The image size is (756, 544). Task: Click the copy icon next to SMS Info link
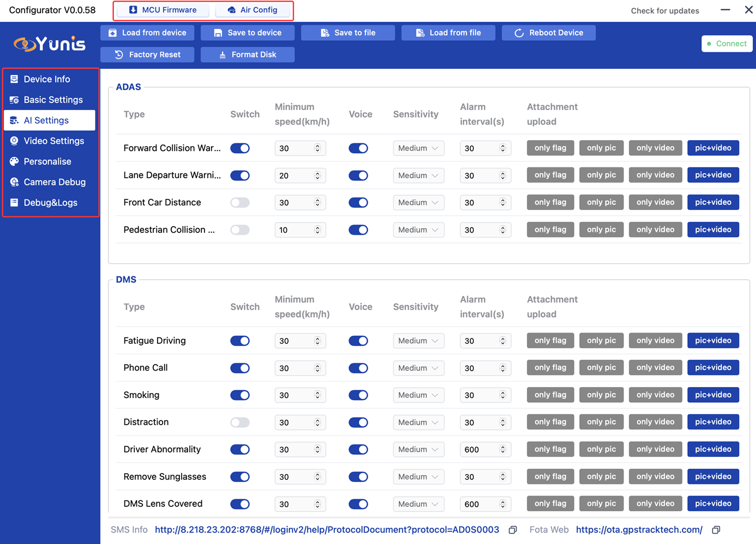point(513,530)
